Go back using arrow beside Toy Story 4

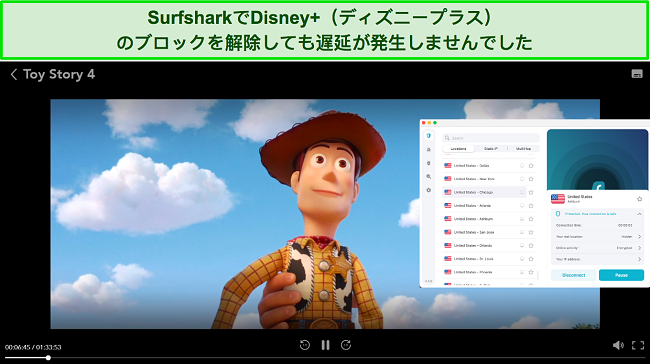pos(14,74)
